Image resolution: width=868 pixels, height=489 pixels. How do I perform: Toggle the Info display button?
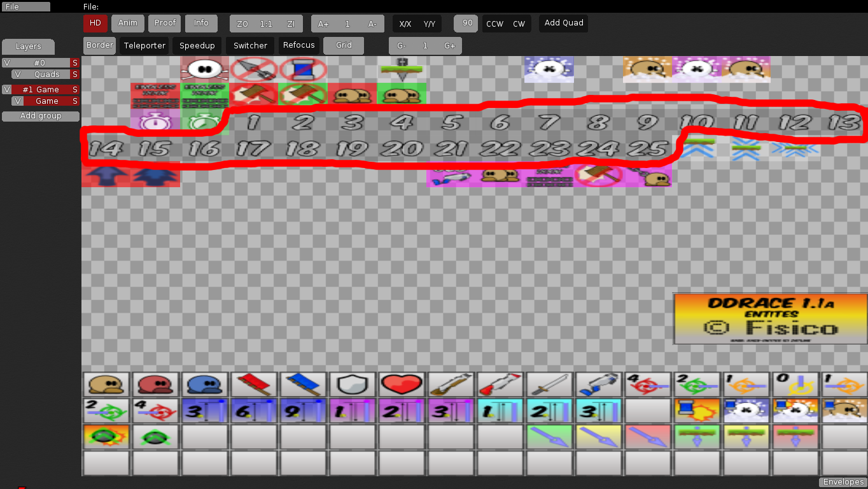coord(201,24)
